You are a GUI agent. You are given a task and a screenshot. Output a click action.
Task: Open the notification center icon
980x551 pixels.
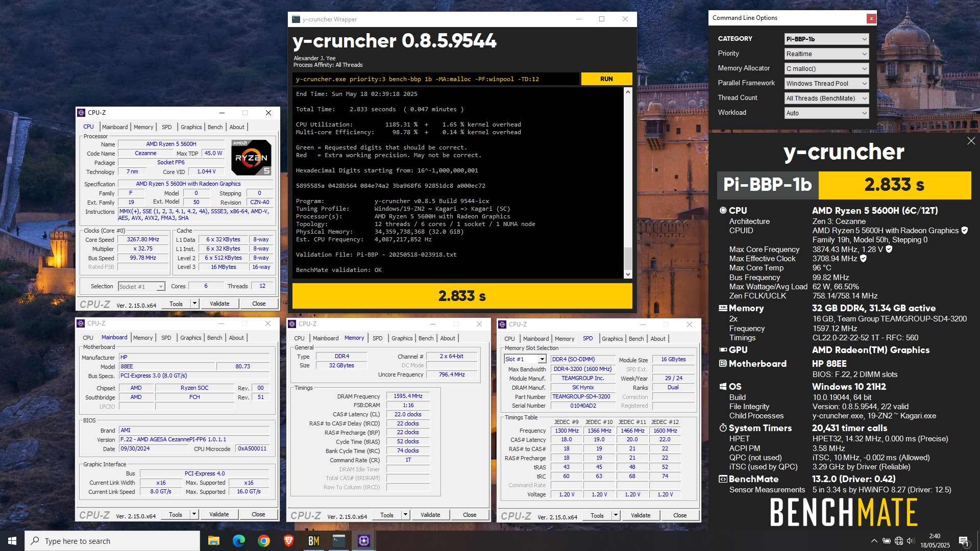pyautogui.click(x=964, y=541)
